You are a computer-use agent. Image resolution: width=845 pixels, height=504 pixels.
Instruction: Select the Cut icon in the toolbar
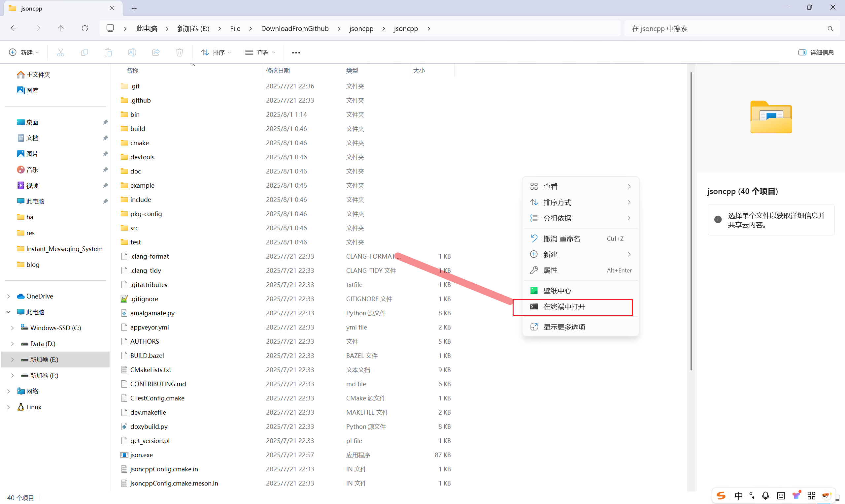60,52
